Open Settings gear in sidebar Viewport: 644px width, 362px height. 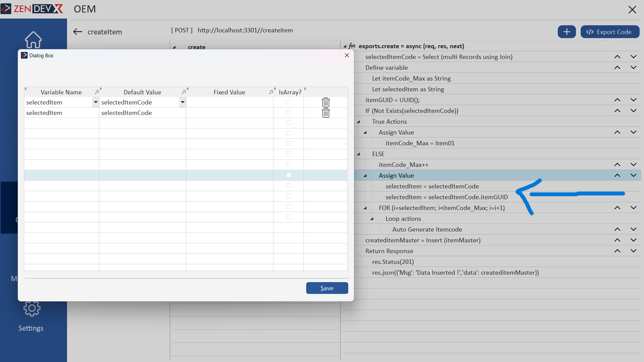coord(32,308)
